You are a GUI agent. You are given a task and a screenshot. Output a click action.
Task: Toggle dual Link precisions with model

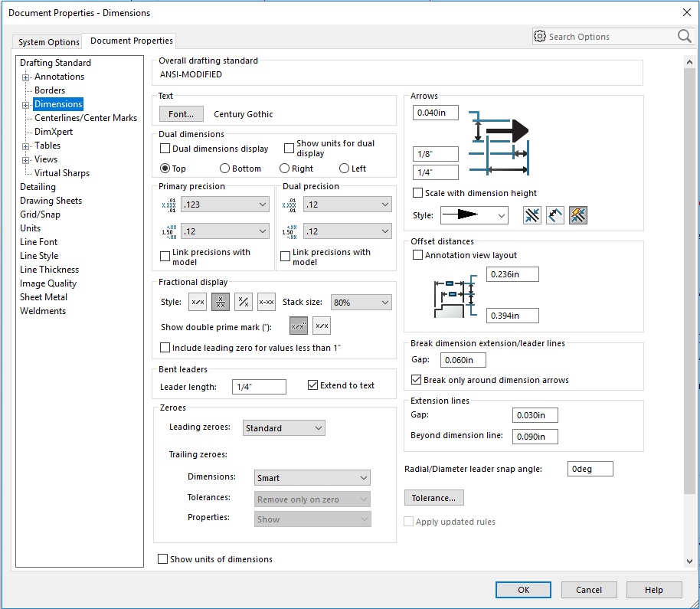point(285,257)
